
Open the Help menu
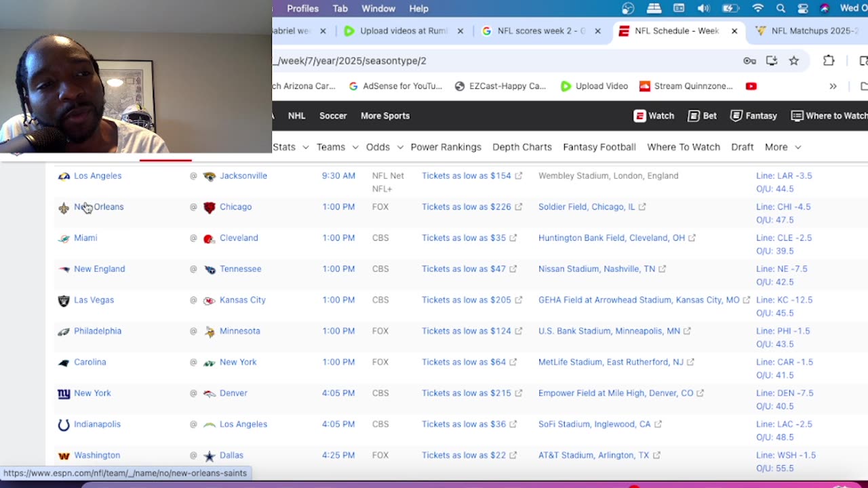[418, 8]
